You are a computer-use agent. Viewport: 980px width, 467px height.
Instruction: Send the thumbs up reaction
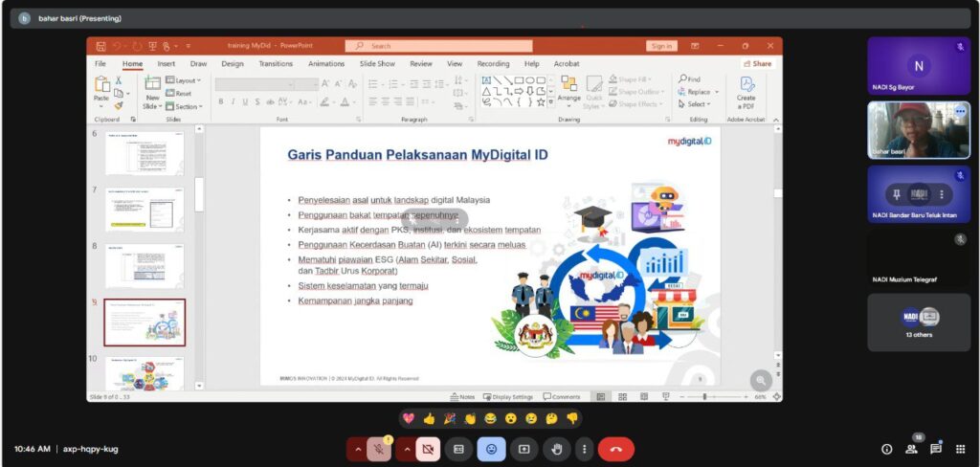tap(429, 418)
